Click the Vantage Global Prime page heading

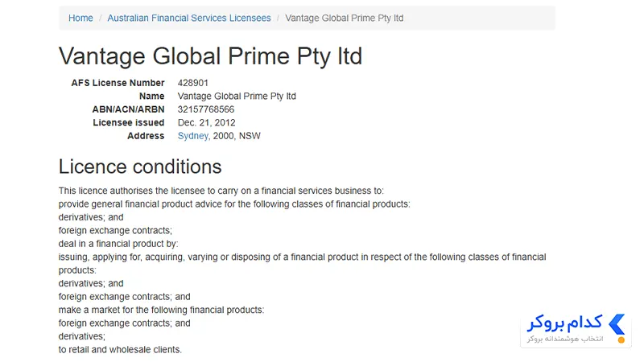click(x=210, y=56)
